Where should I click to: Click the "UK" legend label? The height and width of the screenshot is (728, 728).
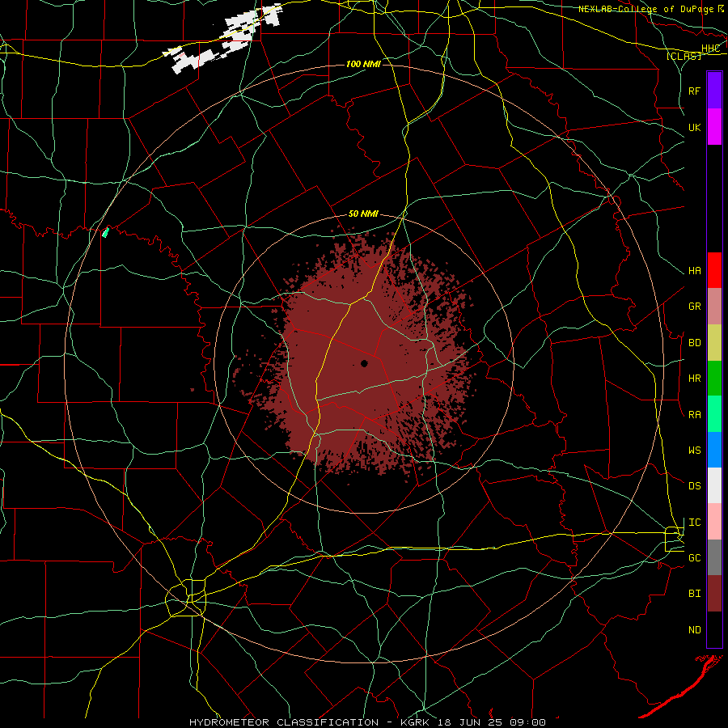click(x=694, y=128)
